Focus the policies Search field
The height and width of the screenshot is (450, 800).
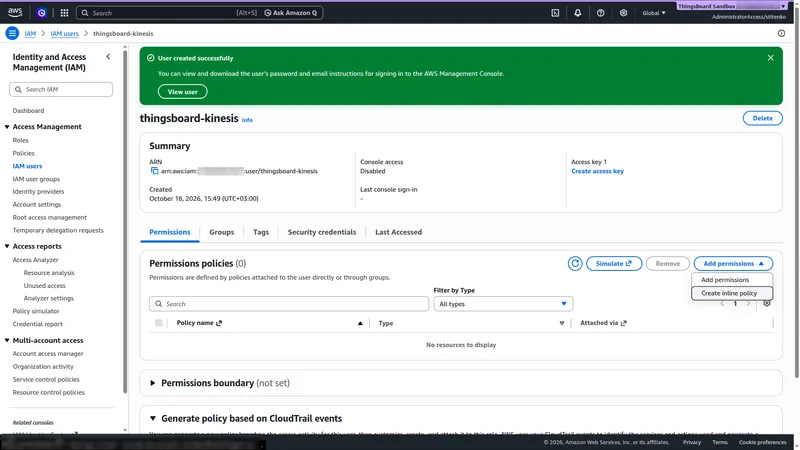pyautogui.click(x=289, y=304)
